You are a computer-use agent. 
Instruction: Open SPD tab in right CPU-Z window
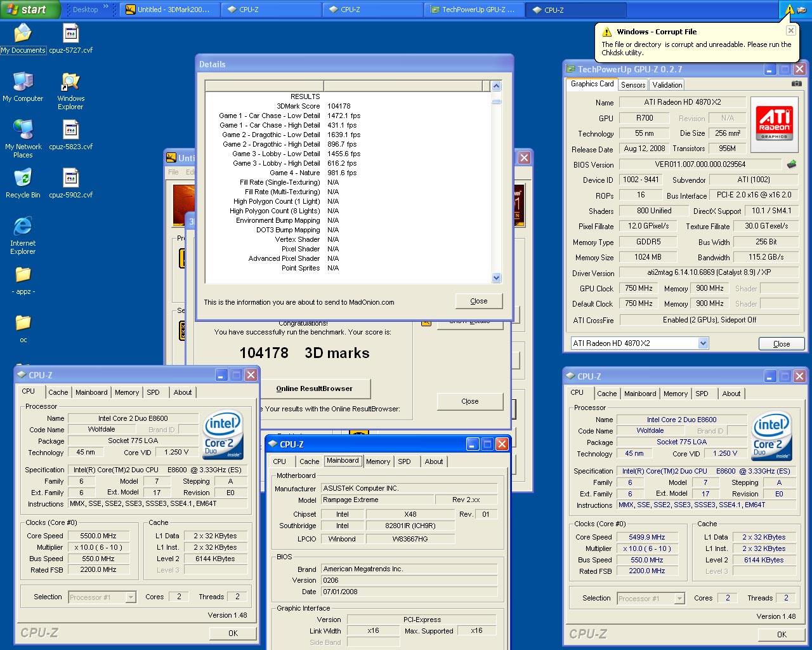tap(702, 394)
